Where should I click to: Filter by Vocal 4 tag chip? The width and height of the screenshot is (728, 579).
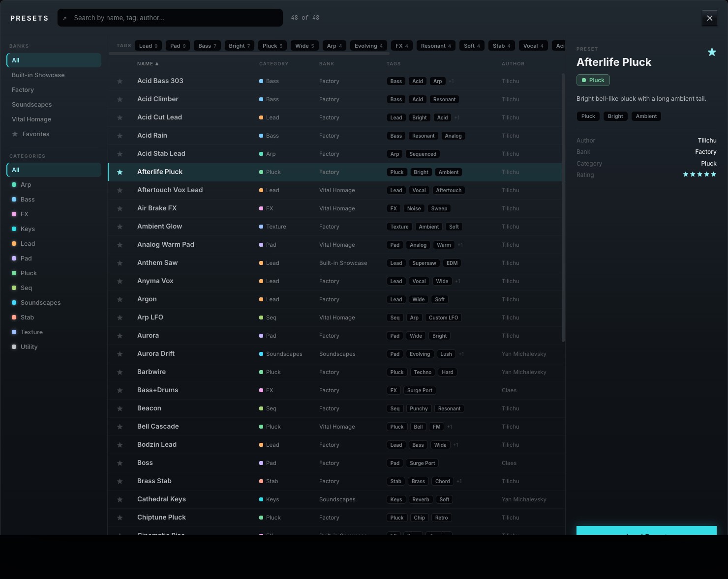533,46
